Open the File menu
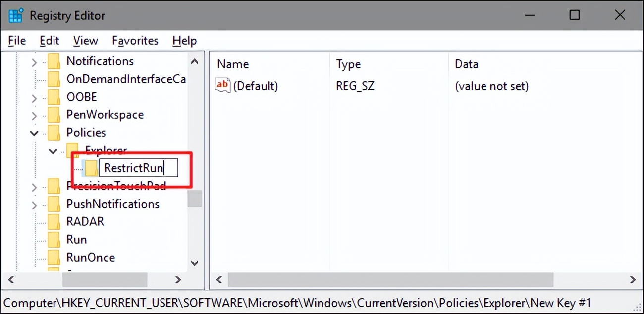This screenshot has width=644, height=314. click(16, 40)
